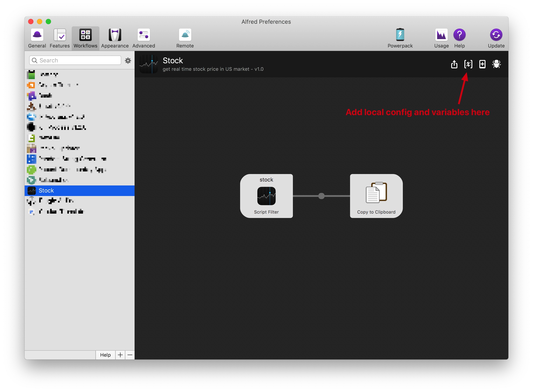
Task: Open the Advanced preferences tab
Action: click(x=144, y=38)
